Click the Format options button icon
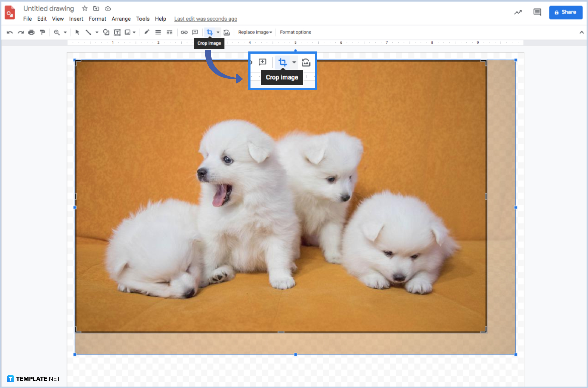The width and height of the screenshot is (588, 388). tap(295, 32)
